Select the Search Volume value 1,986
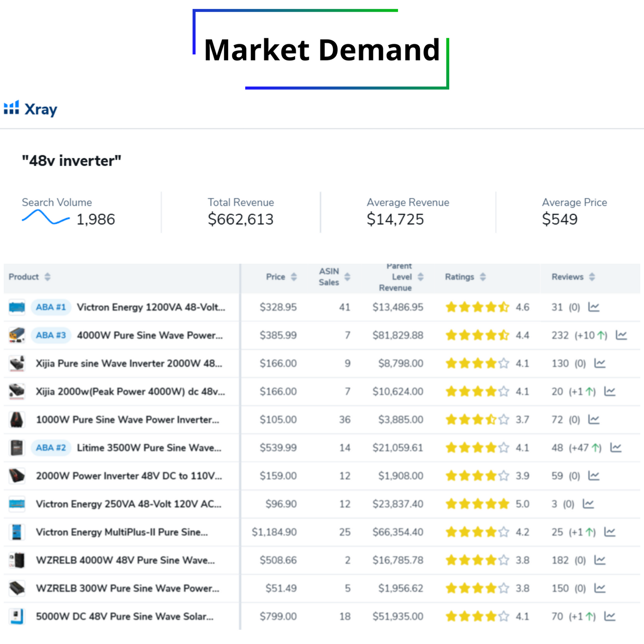644x644 pixels. coord(96,219)
